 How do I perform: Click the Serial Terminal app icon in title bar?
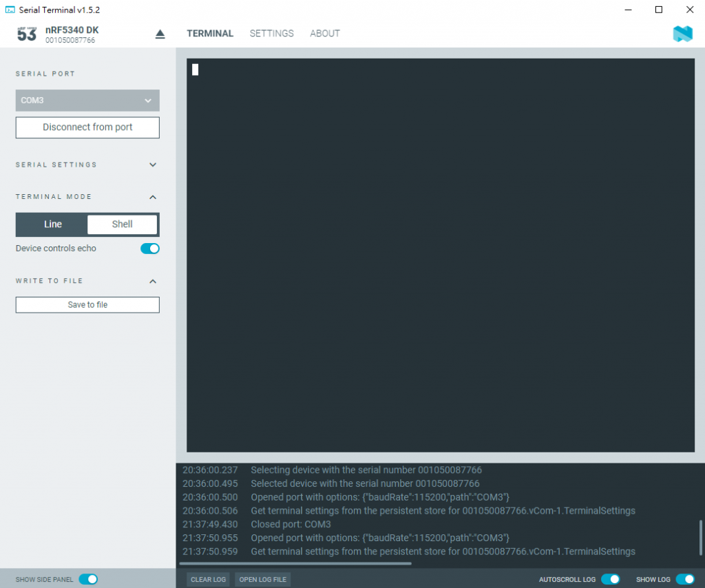pyautogui.click(x=10, y=10)
